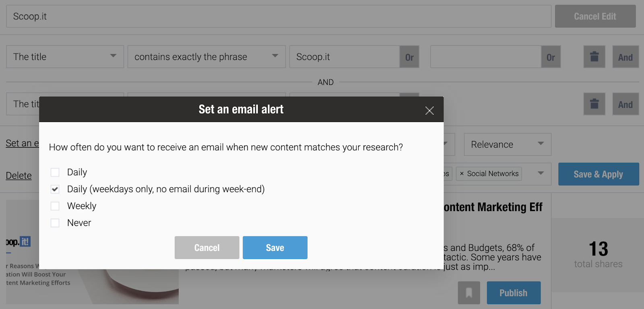644x309 pixels.
Task: Click the Cancel Edit button
Action: 595,17
